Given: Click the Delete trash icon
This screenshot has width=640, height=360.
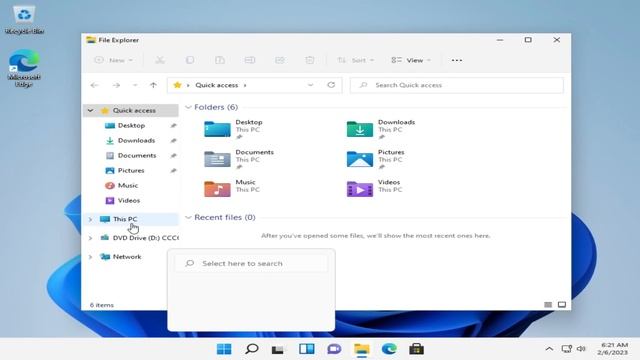Looking at the screenshot, I should tap(310, 60).
